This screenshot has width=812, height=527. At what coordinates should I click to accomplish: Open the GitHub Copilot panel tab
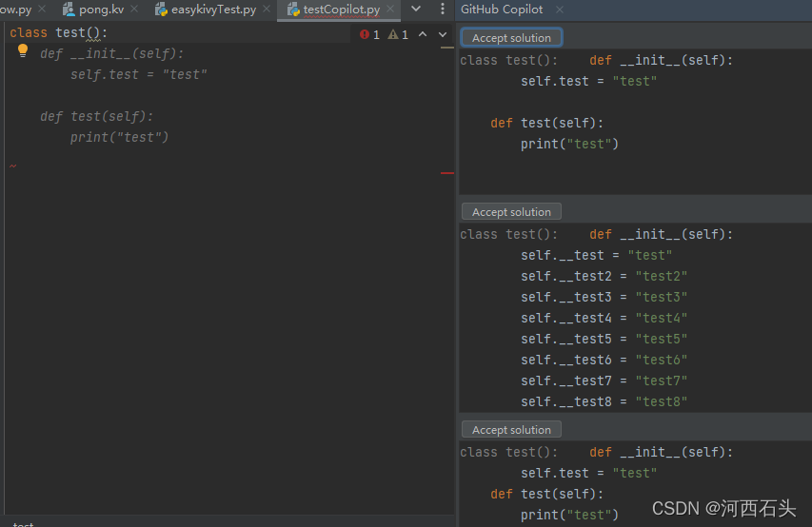click(502, 10)
